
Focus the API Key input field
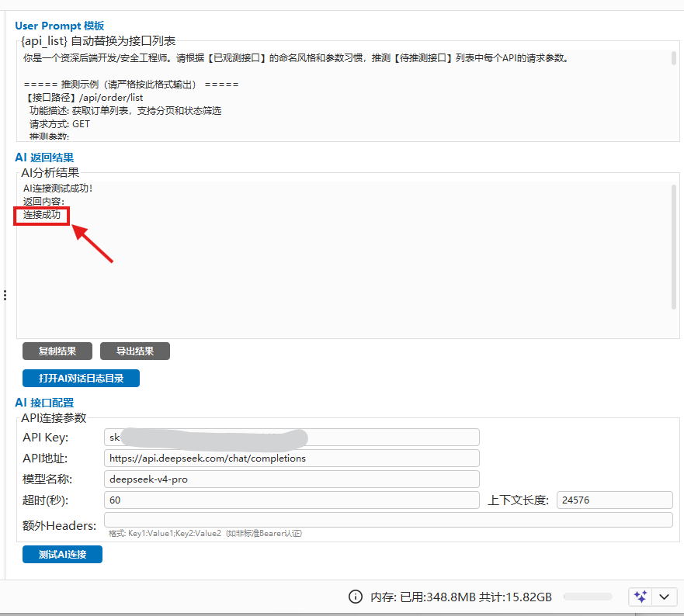click(x=291, y=438)
